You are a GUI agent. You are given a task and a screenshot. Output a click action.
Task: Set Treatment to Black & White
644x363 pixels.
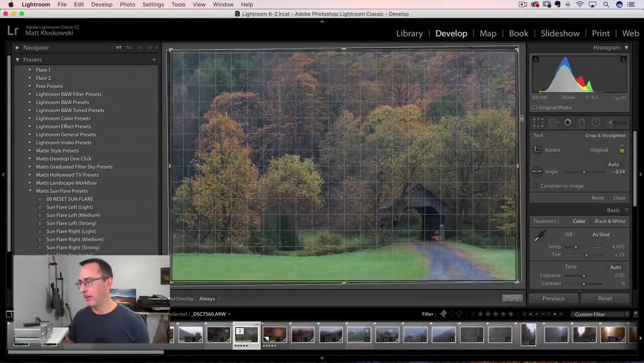click(x=610, y=221)
